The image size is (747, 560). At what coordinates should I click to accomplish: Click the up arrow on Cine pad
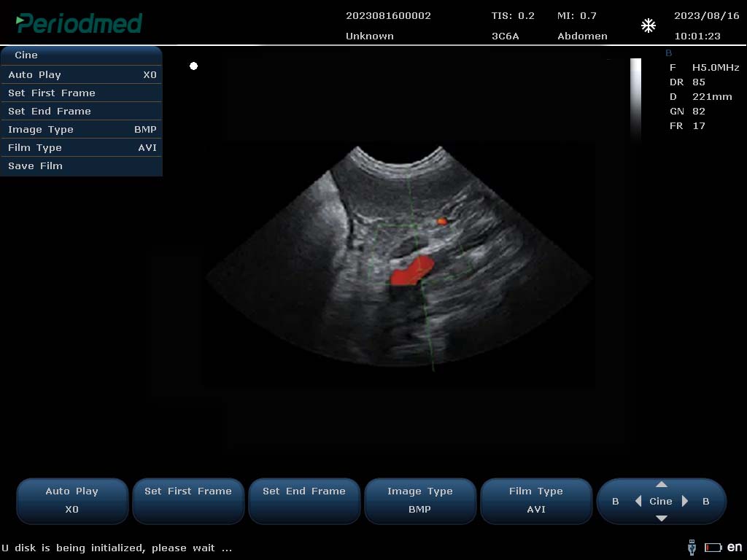(x=661, y=484)
